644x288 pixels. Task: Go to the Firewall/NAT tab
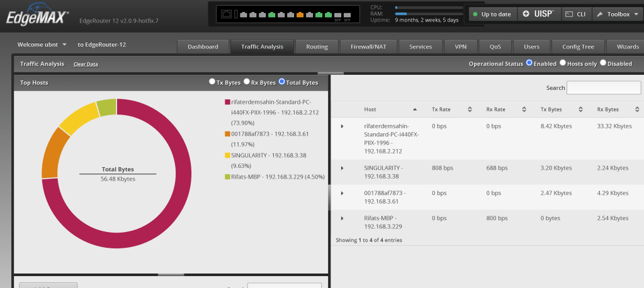368,47
